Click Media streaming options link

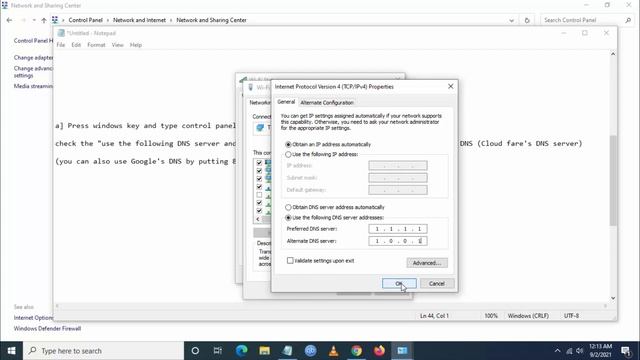coord(33,86)
